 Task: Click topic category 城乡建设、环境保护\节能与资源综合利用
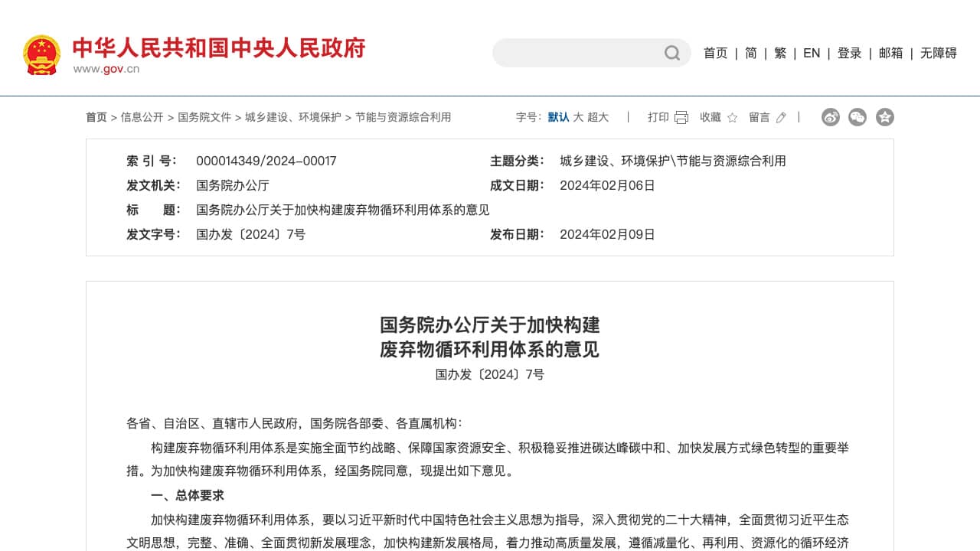click(x=673, y=161)
